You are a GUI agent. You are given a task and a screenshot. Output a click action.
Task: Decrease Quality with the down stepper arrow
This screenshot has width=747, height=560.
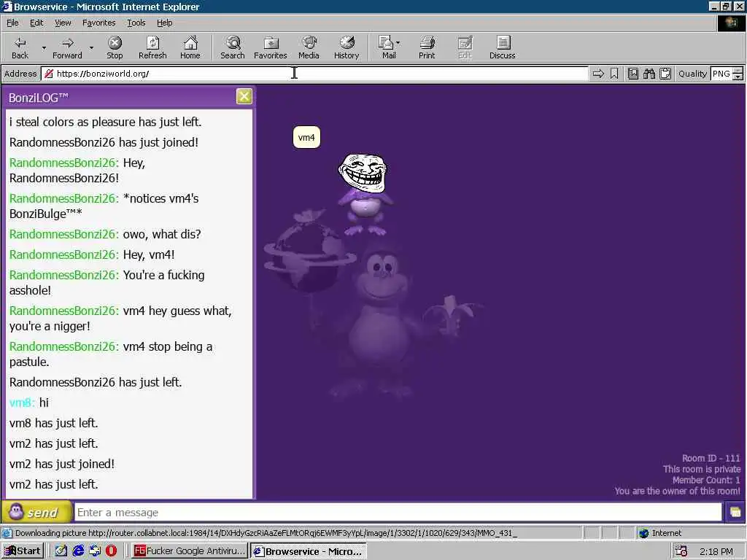(x=738, y=77)
